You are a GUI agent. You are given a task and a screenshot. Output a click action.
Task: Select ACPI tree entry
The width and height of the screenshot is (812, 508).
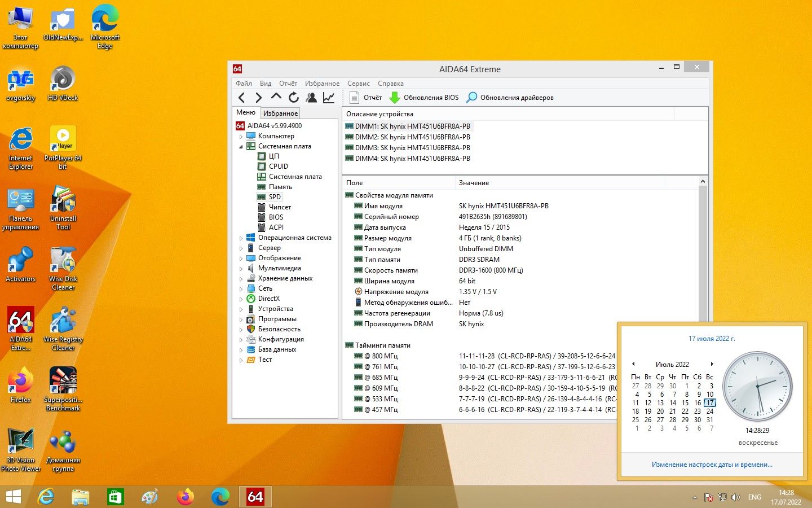270,227
